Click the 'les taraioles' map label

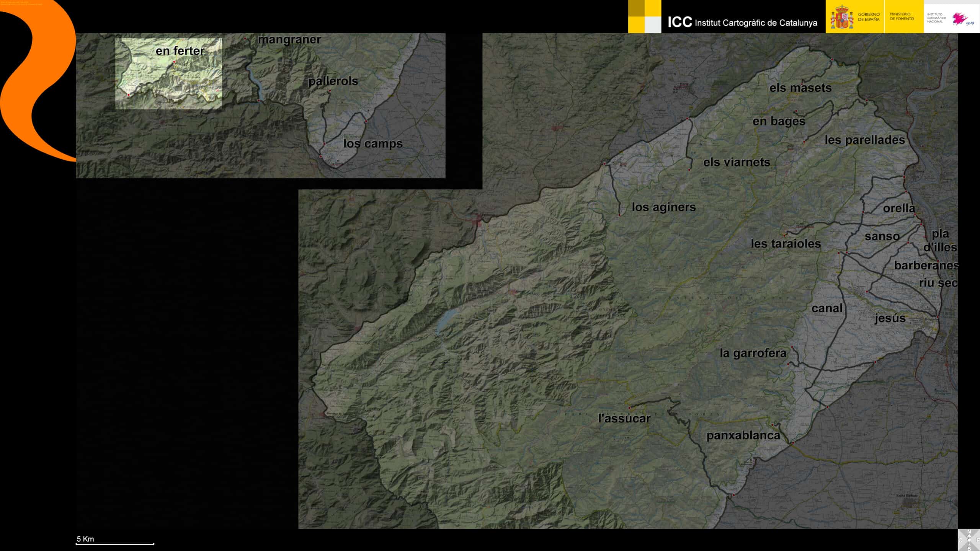786,244
